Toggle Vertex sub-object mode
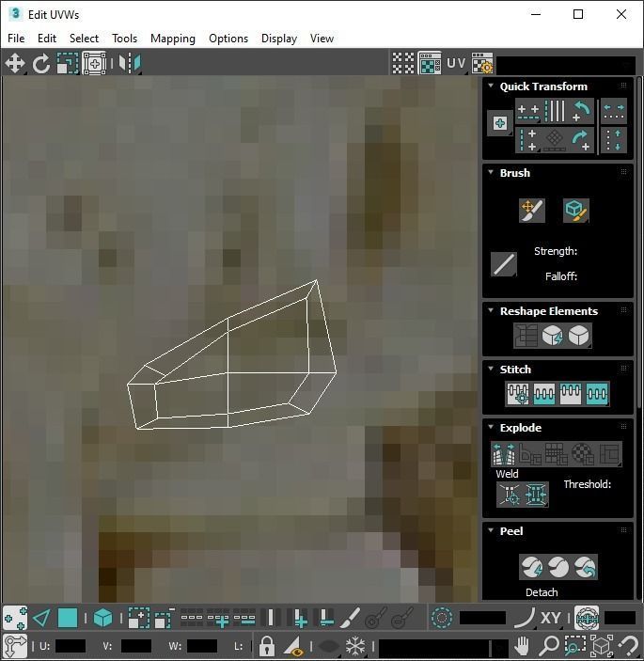The image size is (644, 661). (15, 619)
